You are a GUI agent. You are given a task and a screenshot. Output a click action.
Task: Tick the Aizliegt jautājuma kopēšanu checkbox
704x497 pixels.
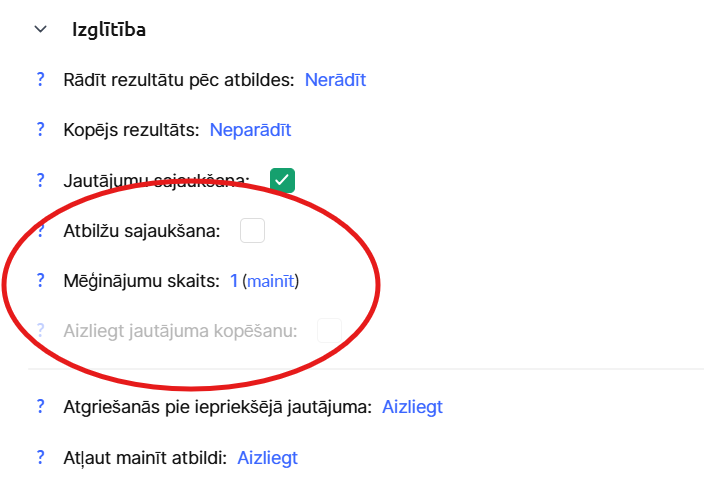(x=330, y=330)
